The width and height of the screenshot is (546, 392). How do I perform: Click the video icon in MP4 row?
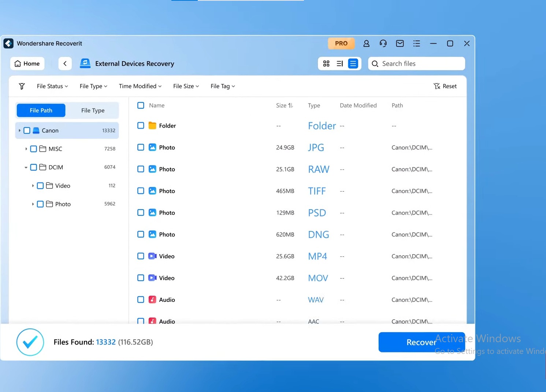tap(152, 256)
